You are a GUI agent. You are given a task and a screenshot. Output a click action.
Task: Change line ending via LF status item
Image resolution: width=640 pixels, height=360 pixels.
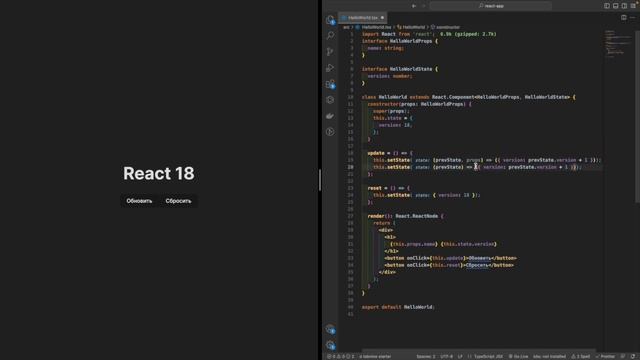pos(460,356)
